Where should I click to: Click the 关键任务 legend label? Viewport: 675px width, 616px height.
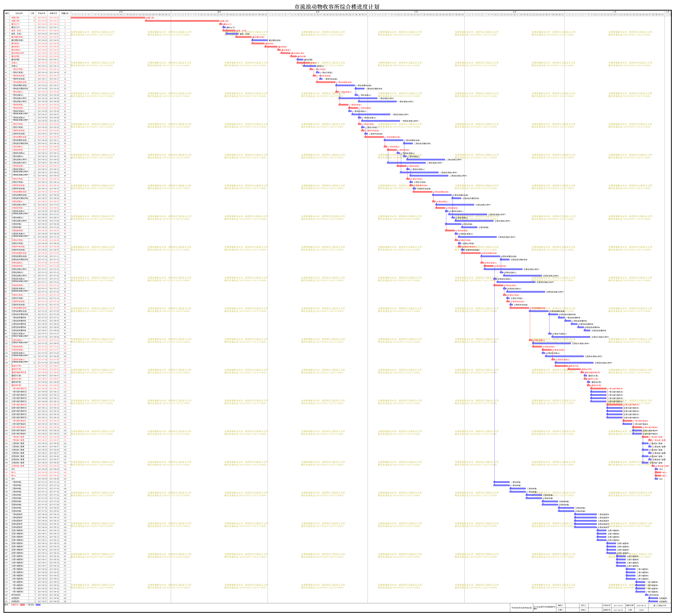pyautogui.click(x=14, y=605)
